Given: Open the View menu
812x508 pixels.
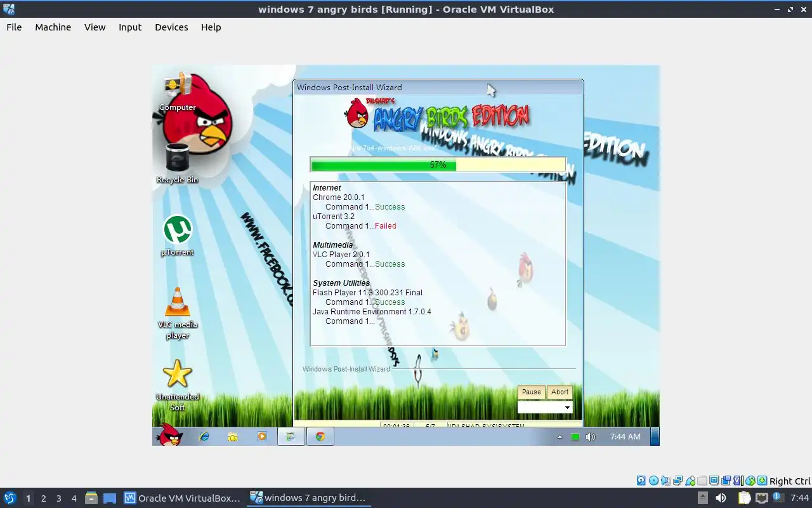Looking at the screenshot, I should pyautogui.click(x=95, y=27).
